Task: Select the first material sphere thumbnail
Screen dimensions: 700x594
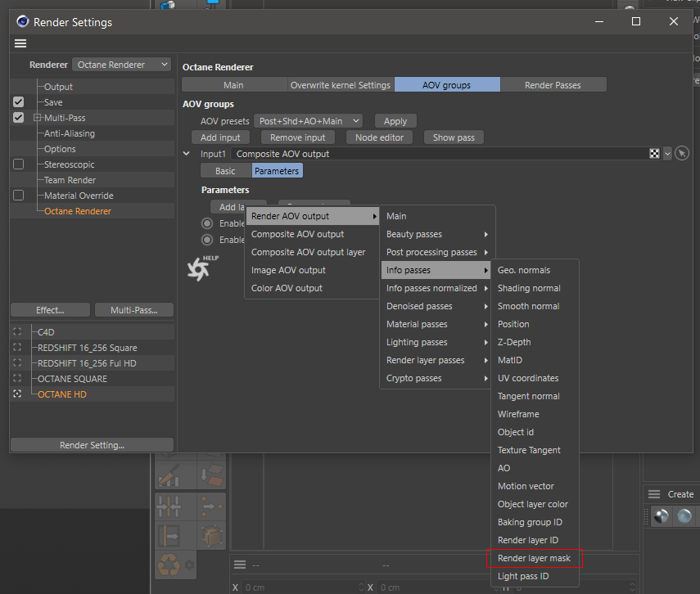Action: [662, 516]
